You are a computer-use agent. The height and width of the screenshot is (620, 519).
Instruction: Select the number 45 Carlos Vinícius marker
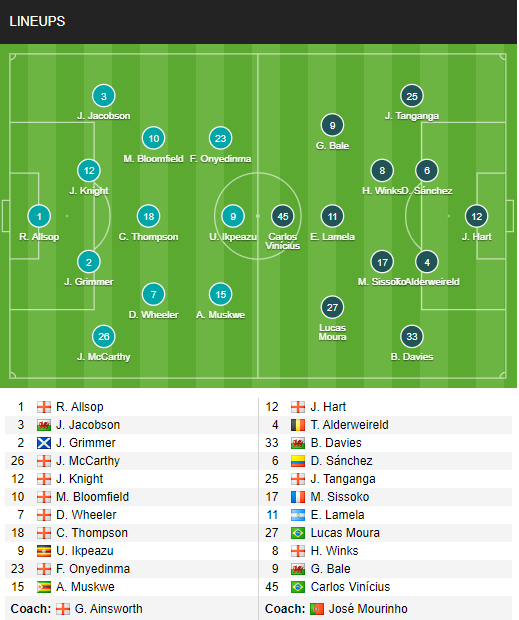[283, 216]
